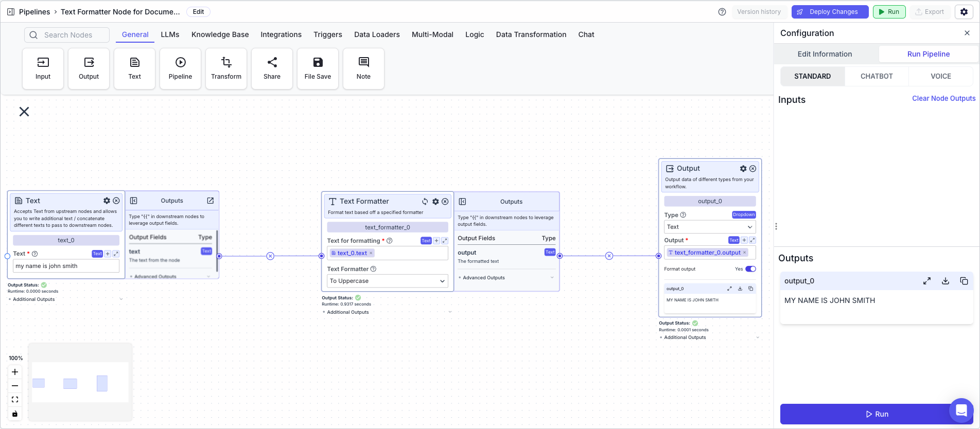The width and height of the screenshot is (980, 429).
Task: Open the chat support bubble
Action: 961,410
